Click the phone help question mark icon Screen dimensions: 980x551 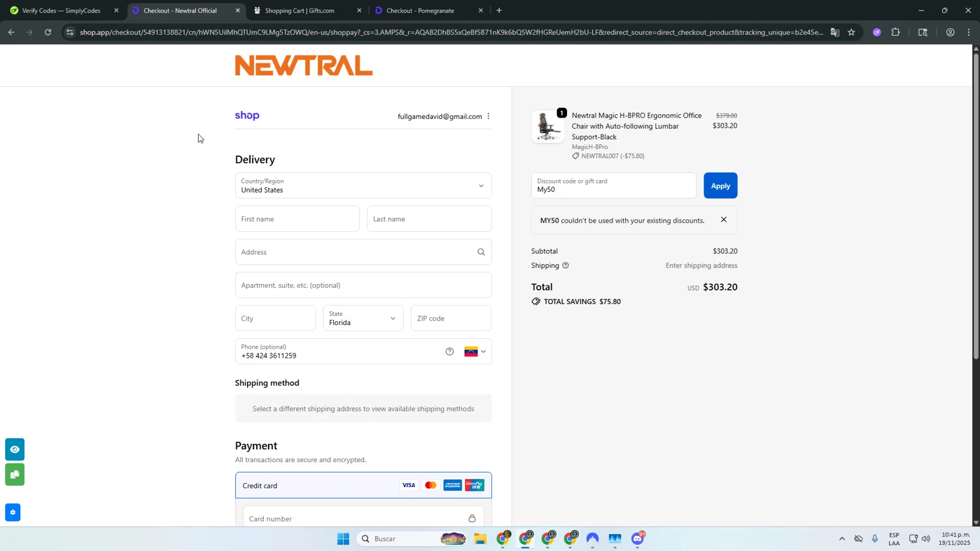(449, 351)
